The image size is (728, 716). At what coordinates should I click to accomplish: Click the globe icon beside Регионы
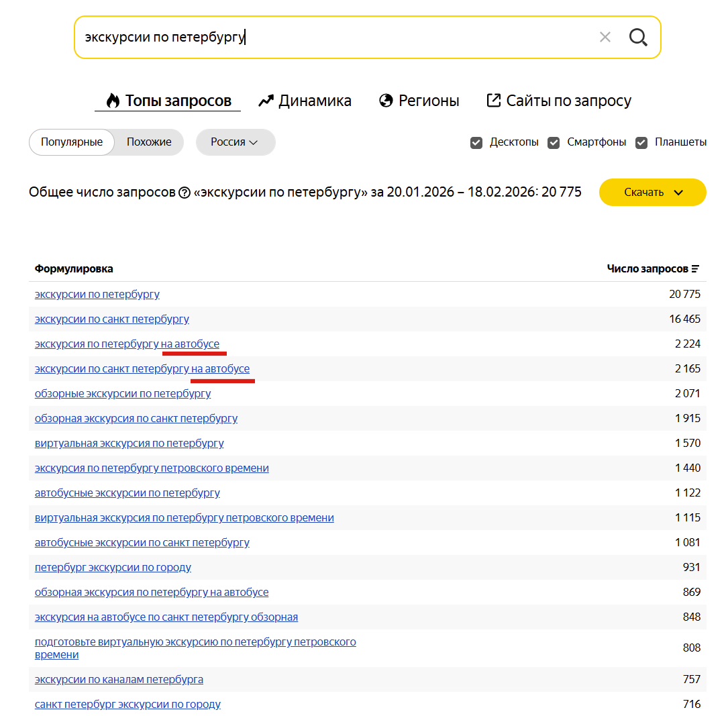click(385, 100)
